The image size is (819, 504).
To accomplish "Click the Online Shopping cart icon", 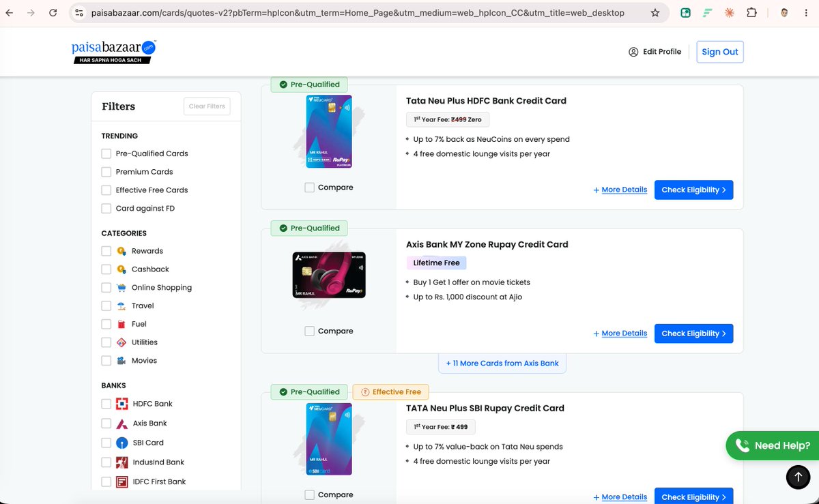I will [x=121, y=288].
